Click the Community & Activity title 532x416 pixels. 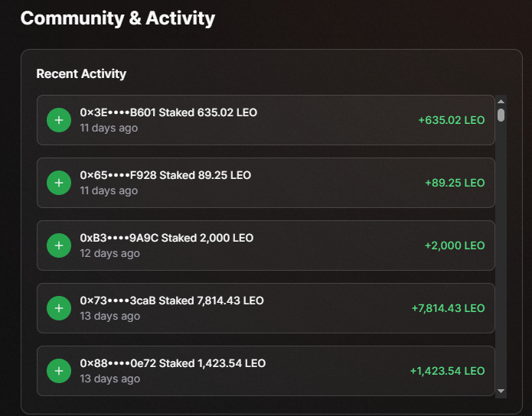click(118, 18)
